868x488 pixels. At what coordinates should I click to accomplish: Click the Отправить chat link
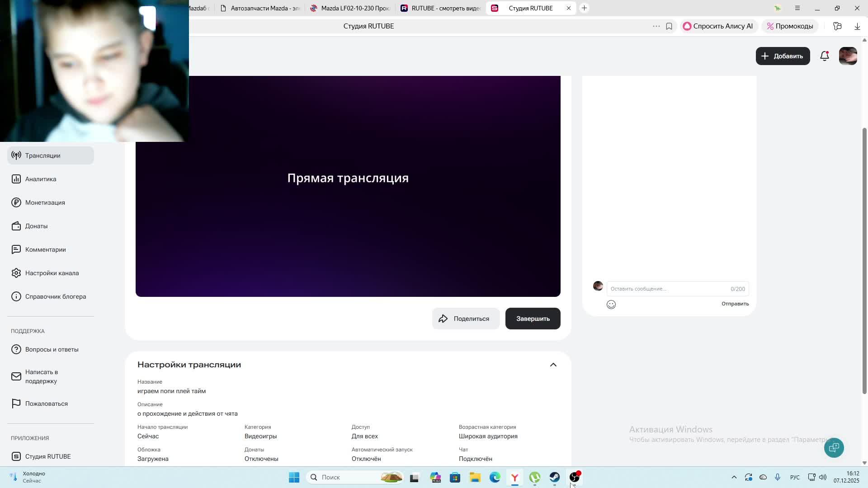click(735, 304)
